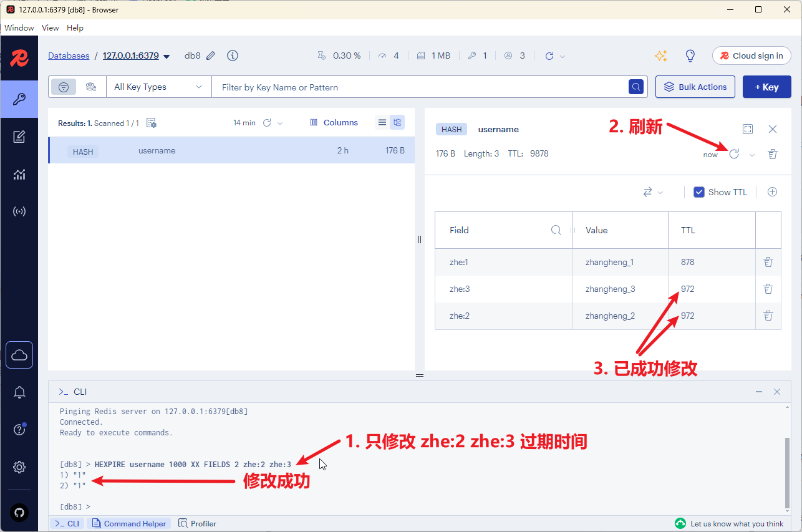This screenshot has height=532, width=802.
Task: Uncheck the Show TTL checkbox
Action: [x=699, y=192]
